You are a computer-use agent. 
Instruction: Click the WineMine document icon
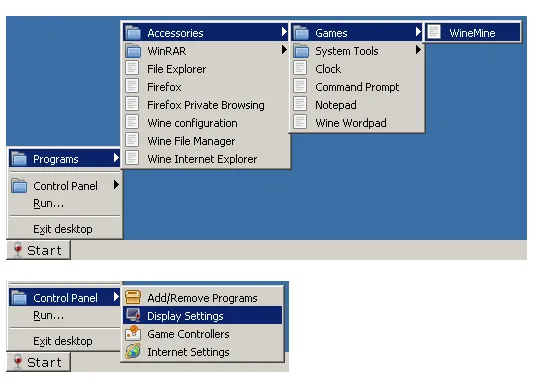[x=434, y=32]
